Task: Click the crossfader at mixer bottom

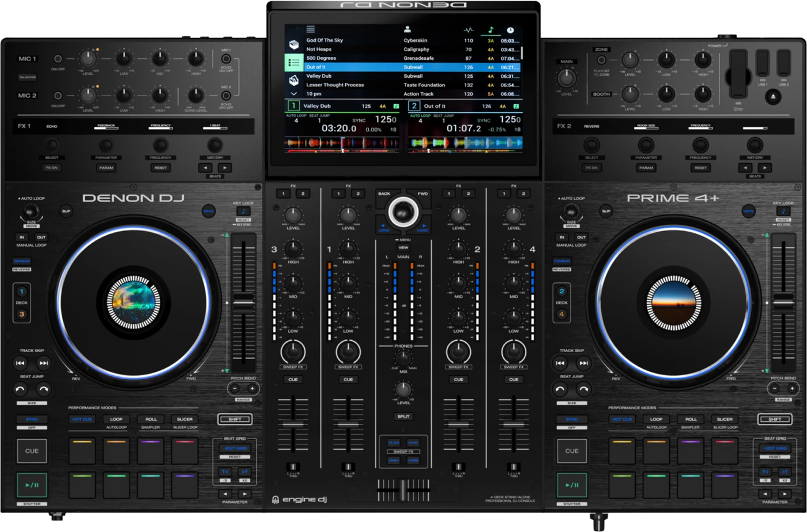Action: [x=403, y=489]
